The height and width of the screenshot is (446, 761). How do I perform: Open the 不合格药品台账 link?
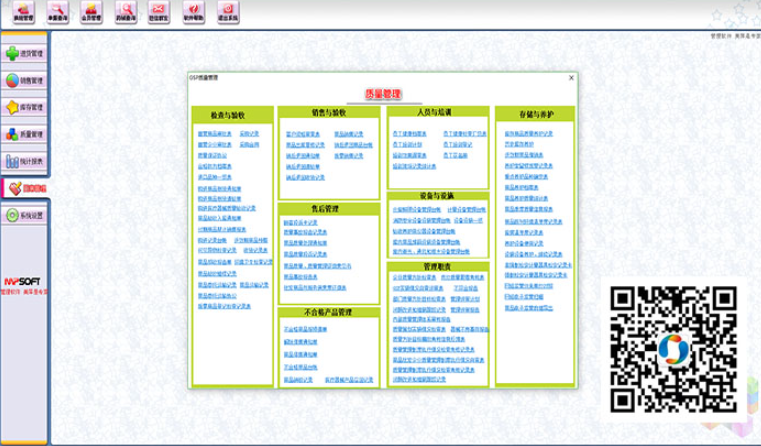point(300,367)
